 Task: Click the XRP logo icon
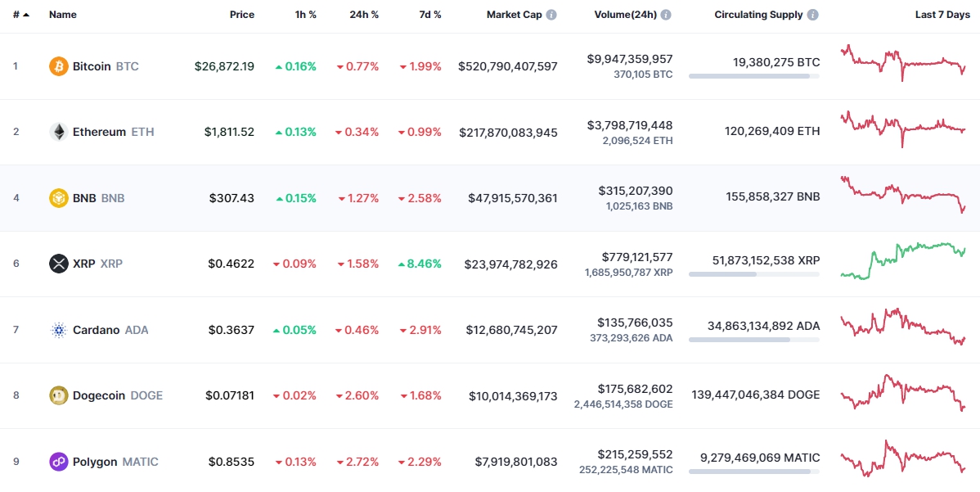[x=59, y=264]
